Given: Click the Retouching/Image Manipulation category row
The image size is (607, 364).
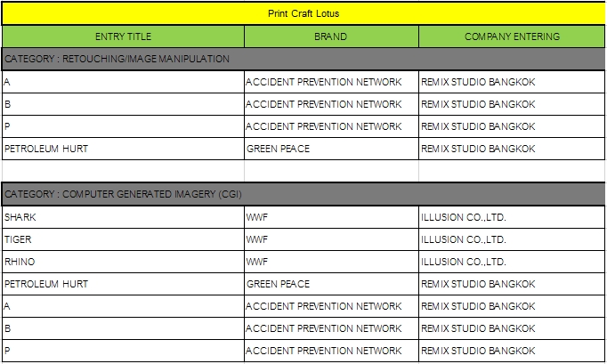Looking at the screenshot, I should coord(303,59).
